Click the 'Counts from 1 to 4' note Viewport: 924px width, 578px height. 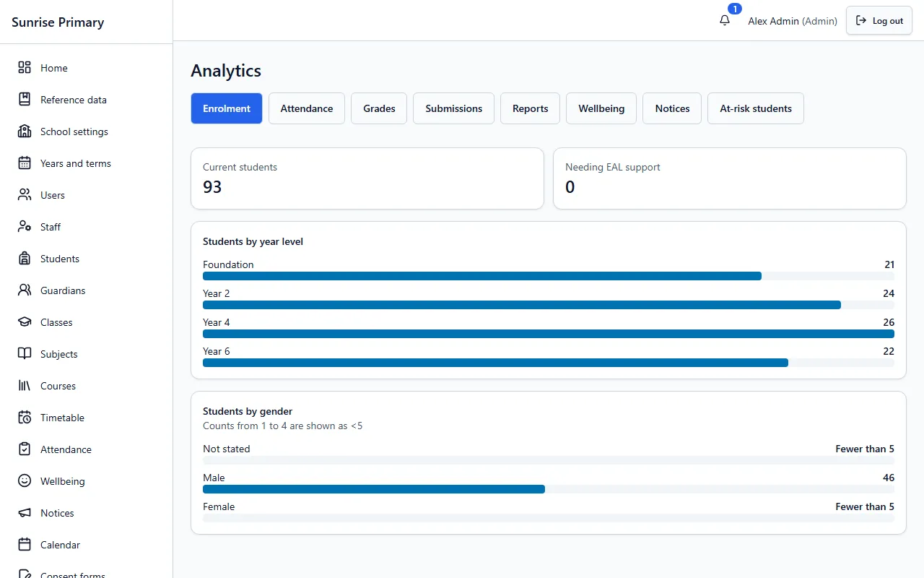pyautogui.click(x=283, y=426)
